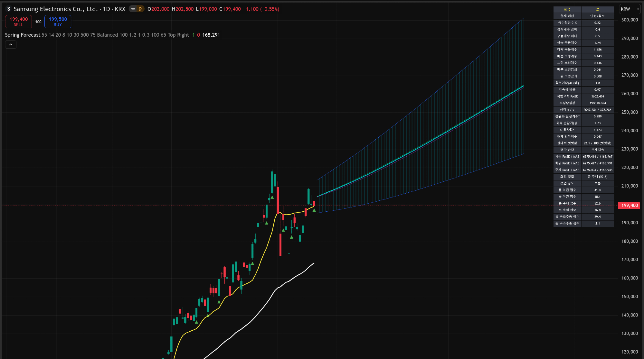Click the Samsung symbol logo icon

[9, 9]
